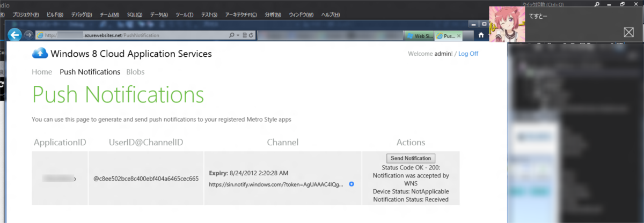Viewport: 644px width, 223px height.
Task: Click the refresh icon in address bar
Action: coord(251,35)
